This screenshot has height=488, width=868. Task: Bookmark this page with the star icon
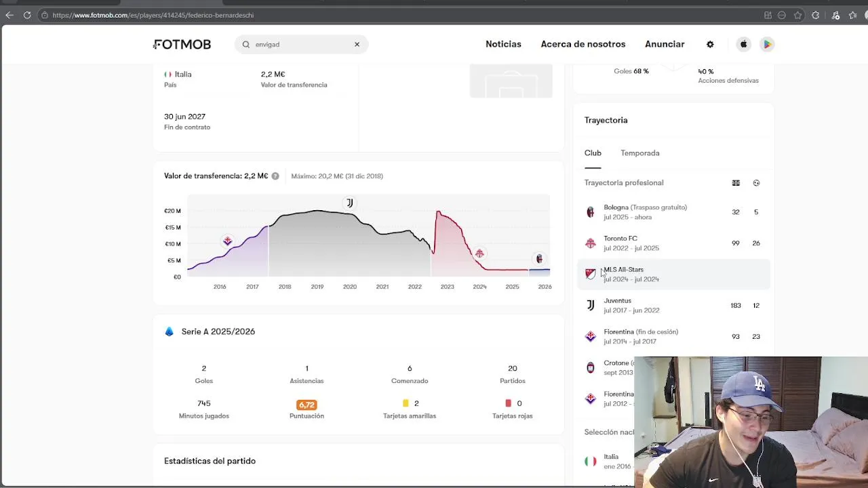tap(798, 15)
